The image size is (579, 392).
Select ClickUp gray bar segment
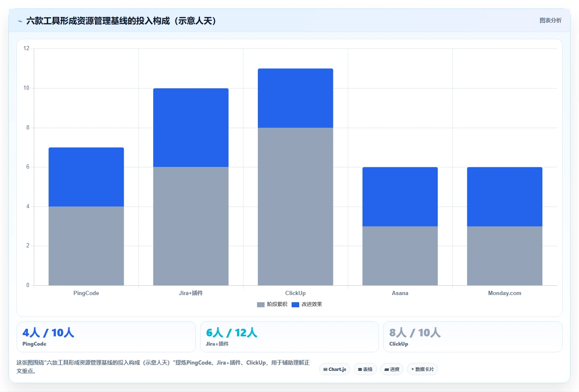coord(295,207)
